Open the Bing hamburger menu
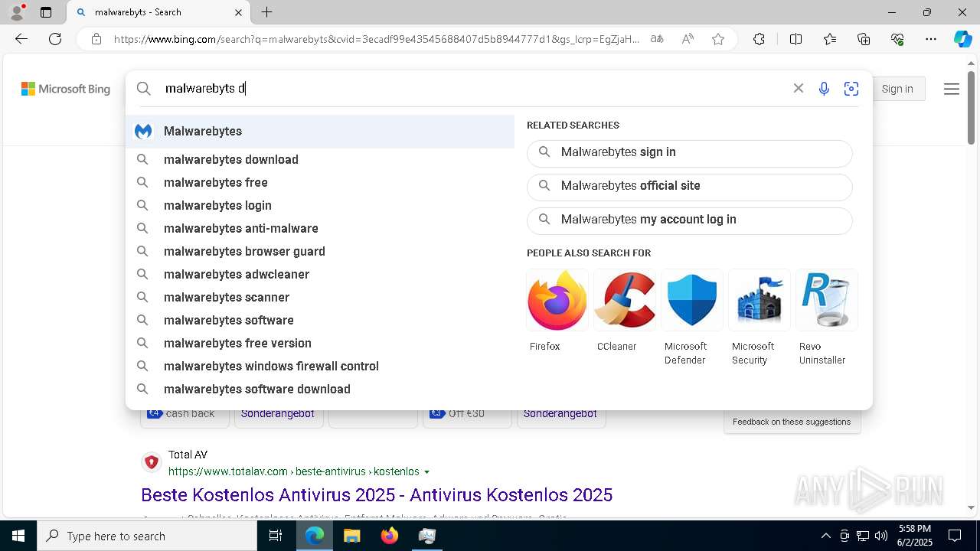Viewport: 980px width, 551px height. pos(952,89)
